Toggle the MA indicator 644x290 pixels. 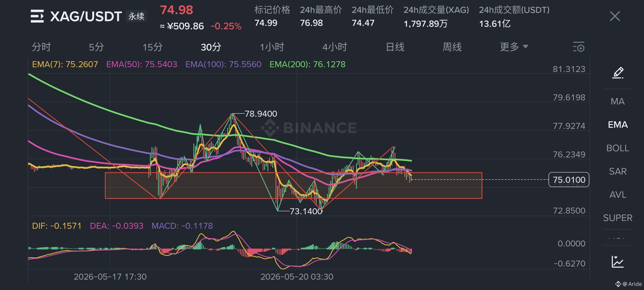pyautogui.click(x=618, y=101)
